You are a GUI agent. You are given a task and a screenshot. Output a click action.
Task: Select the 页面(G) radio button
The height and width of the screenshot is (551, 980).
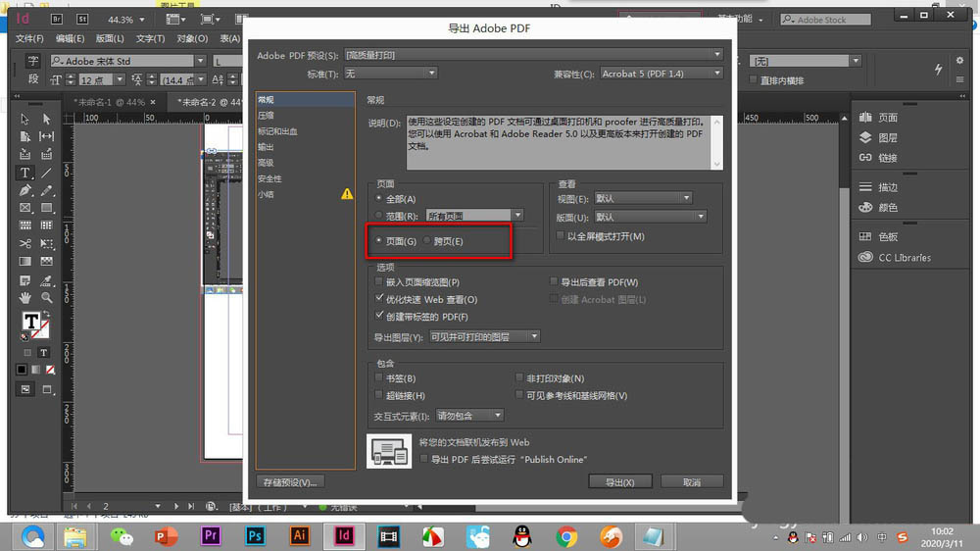pyautogui.click(x=378, y=241)
